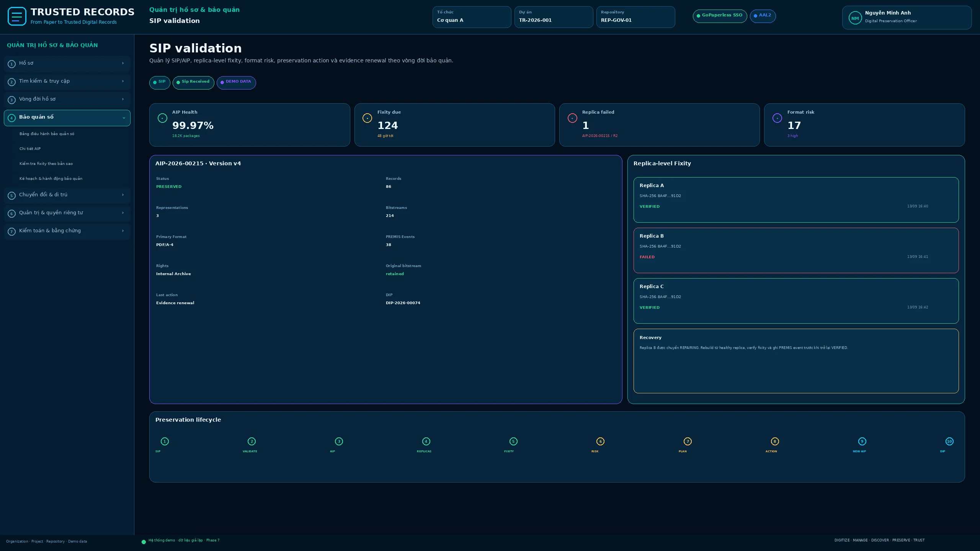This screenshot has width=980, height=551.
Task: Click the Quản trị hồ sơ & bảo quản breadcrumb
Action: pyautogui.click(x=194, y=10)
